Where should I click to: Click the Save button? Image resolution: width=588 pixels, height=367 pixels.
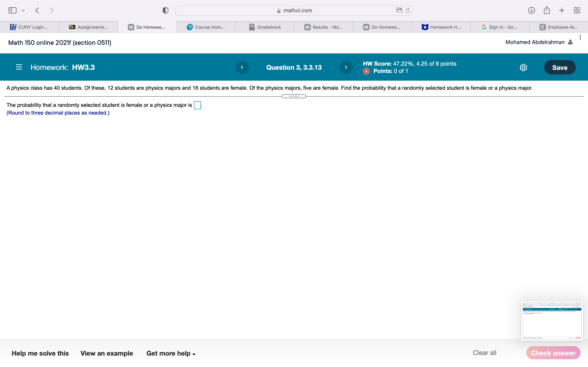pos(560,67)
